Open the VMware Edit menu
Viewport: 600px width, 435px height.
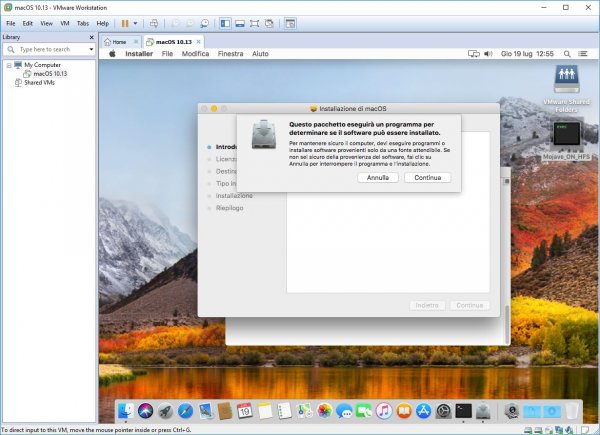(28, 23)
